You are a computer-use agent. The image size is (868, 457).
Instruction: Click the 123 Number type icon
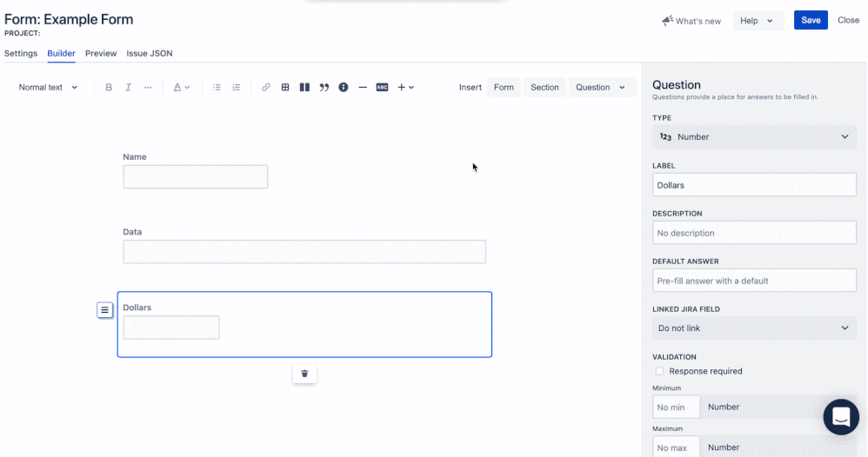click(x=665, y=136)
